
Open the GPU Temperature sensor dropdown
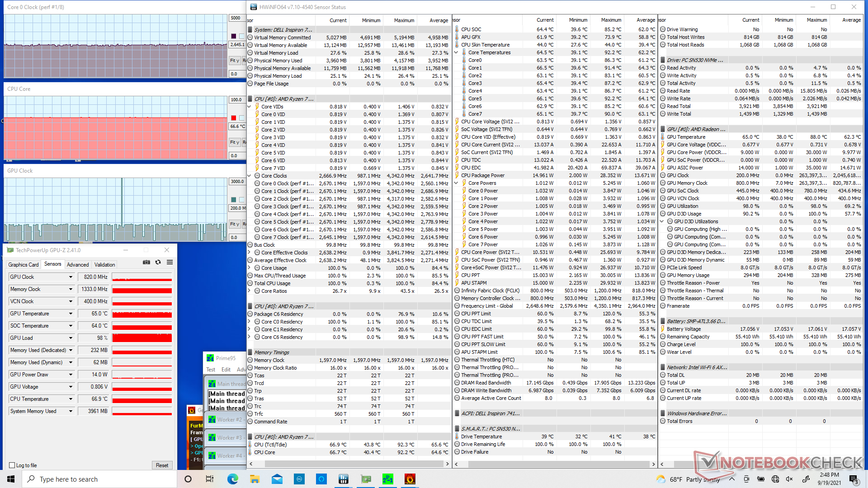click(71, 314)
